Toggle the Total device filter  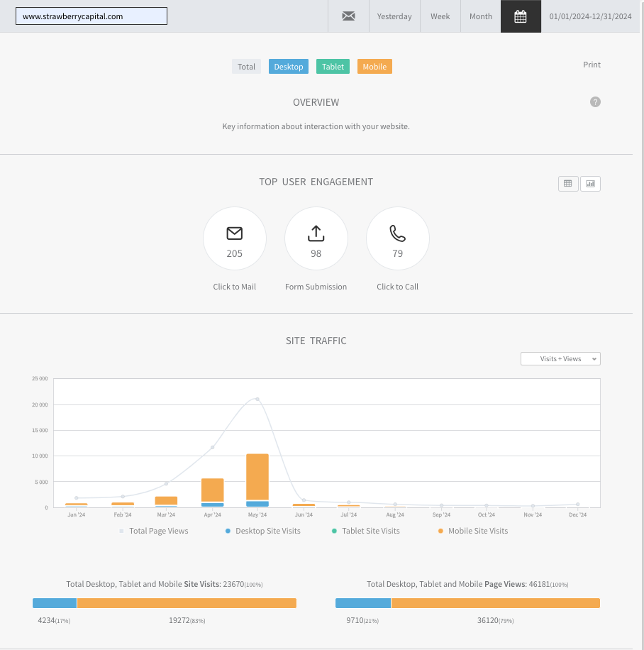tap(246, 66)
